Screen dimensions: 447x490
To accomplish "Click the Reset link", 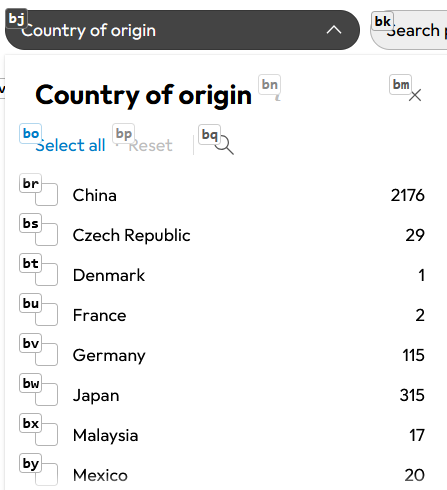I will pos(150,146).
